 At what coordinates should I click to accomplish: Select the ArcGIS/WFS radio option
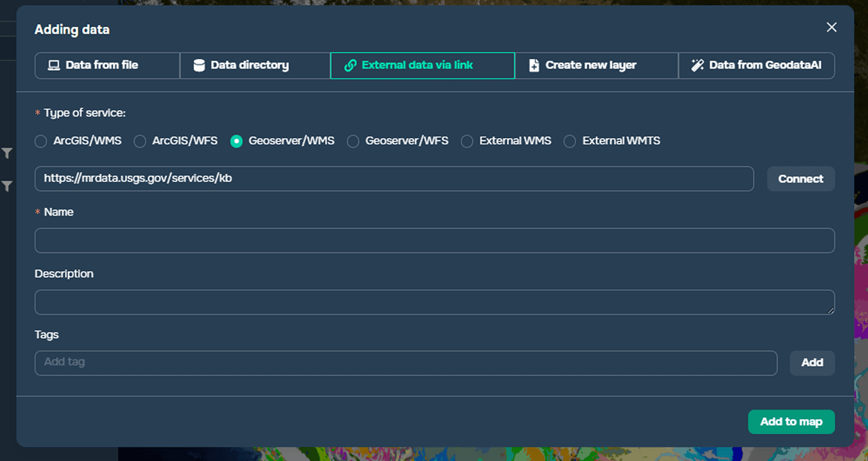[x=140, y=141]
